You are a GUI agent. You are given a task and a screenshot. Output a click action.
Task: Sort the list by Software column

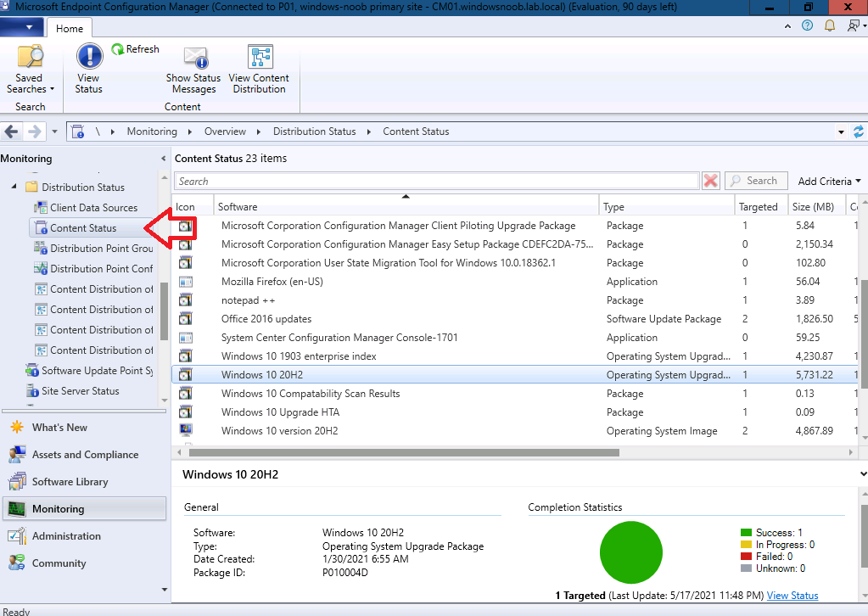pos(406,206)
